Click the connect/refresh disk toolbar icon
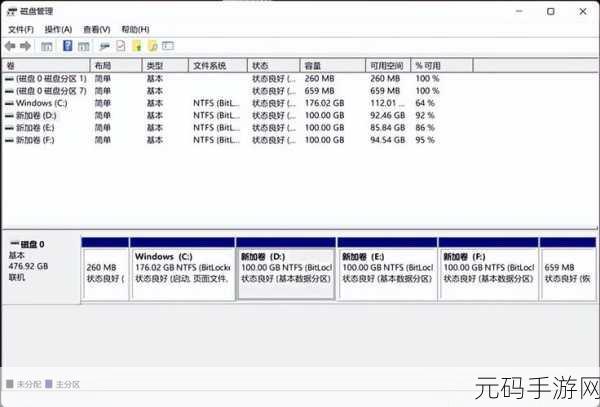Screen dimensions: 600x407 coord(104,47)
